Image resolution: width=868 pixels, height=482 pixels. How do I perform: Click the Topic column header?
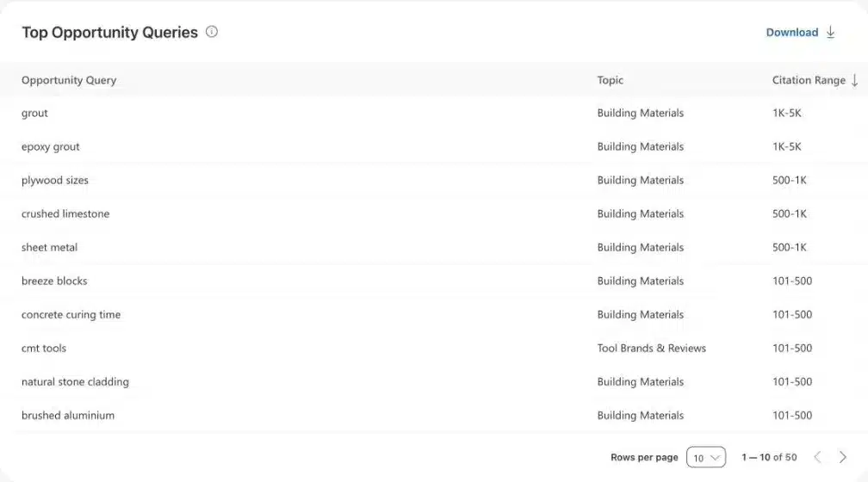[610, 80]
